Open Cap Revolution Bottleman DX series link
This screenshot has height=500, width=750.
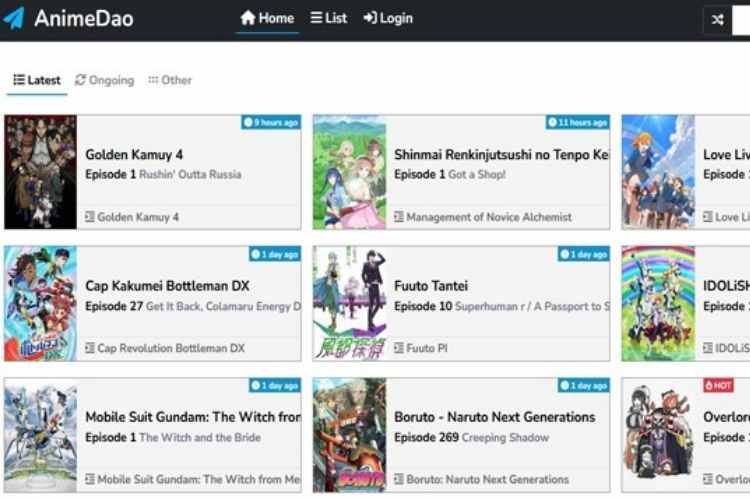point(171,348)
